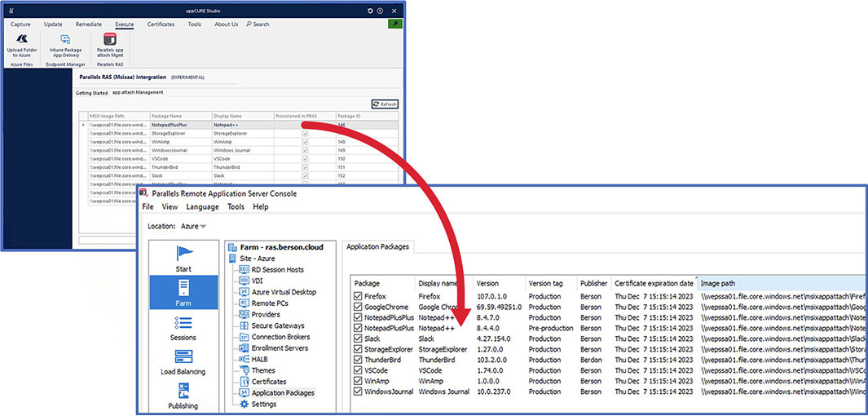Click the appCURE Studio logo icon
The image size is (868, 416).
tap(10, 11)
